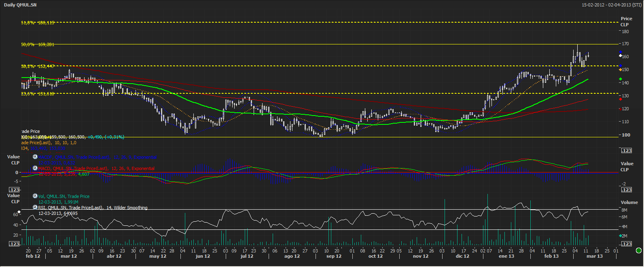
Task: Click the clock icon beside the red MACD label
Action: (x=35, y=168)
